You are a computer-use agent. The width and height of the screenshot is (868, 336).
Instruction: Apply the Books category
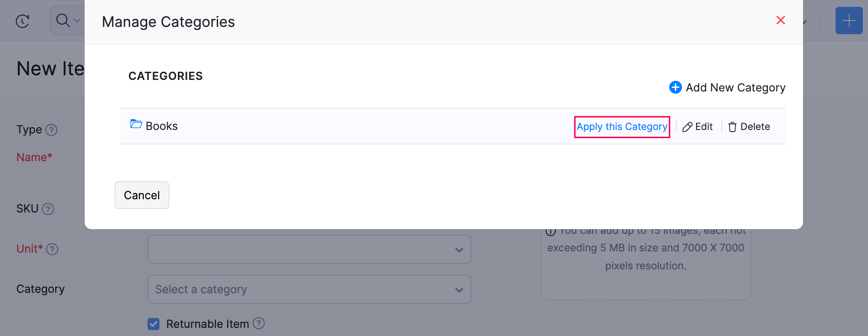(x=622, y=127)
